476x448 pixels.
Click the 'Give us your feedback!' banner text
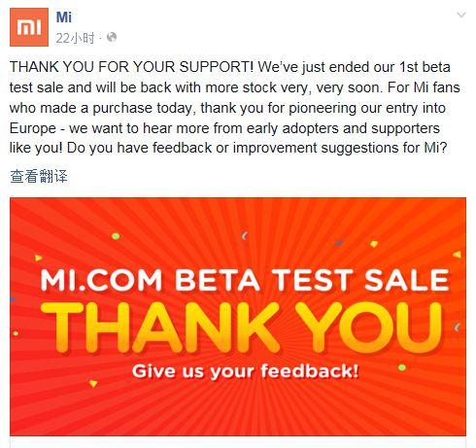[x=245, y=371]
